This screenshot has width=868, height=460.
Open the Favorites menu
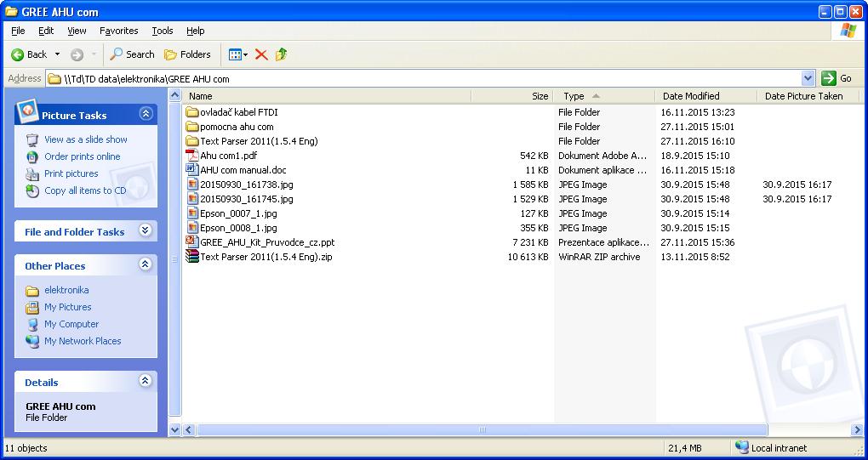pos(119,31)
